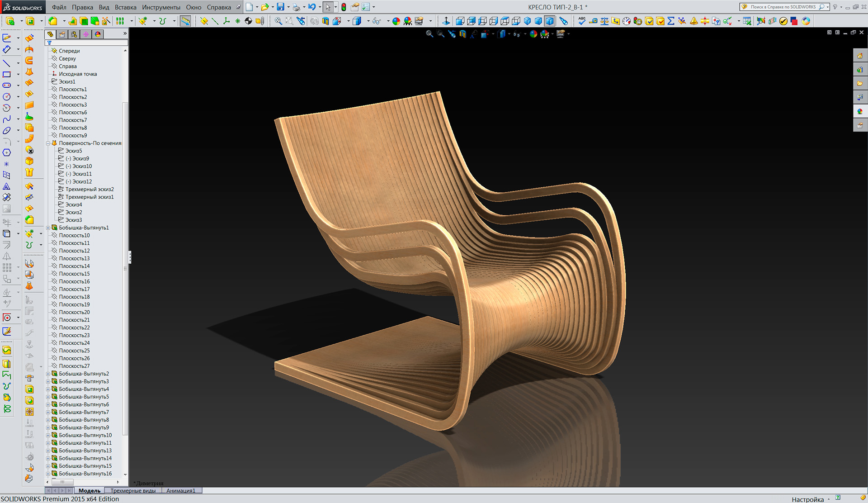This screenshot has height=503, width=868.
Task: Select the Line sketch tool
Action: [x=6, y=63]
